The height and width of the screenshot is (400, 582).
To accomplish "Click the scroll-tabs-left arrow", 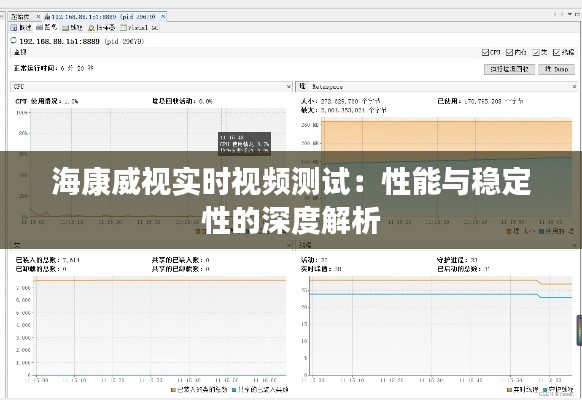I will [555, 14].
